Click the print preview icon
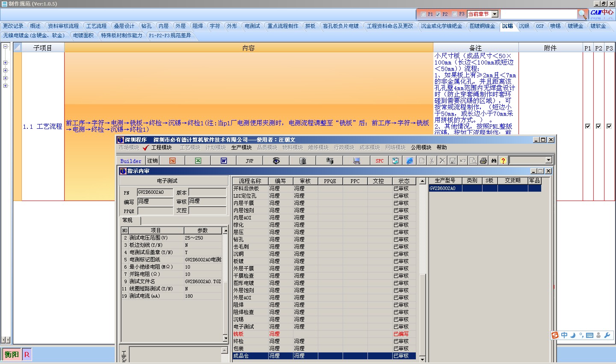 click(473, 161)
